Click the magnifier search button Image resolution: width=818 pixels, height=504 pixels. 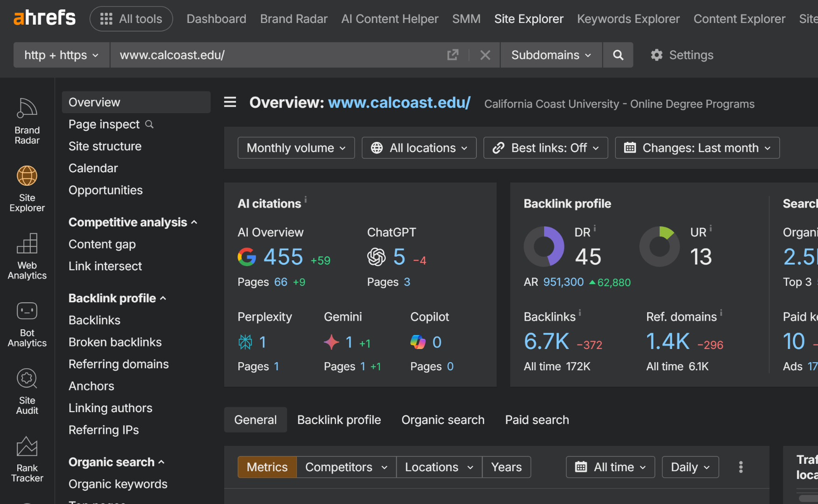[618, 55]
